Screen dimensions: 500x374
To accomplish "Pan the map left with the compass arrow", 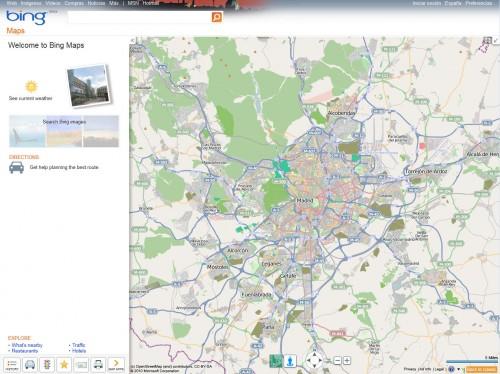I will [x=308, y=360].
